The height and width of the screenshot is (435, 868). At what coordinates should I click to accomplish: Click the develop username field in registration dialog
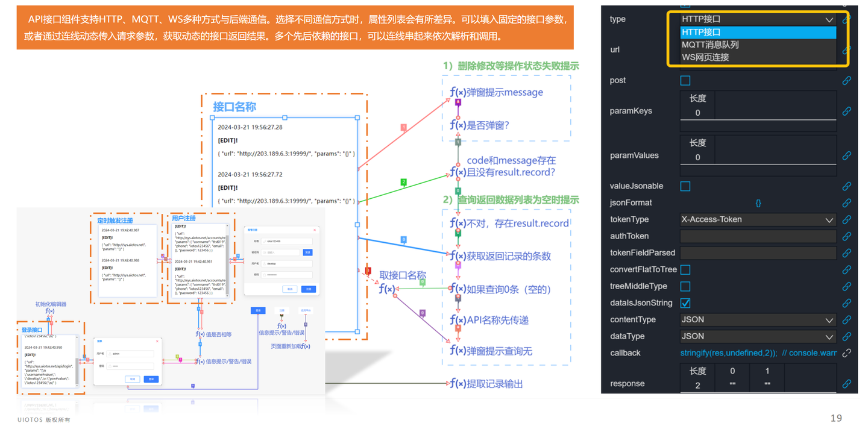(287, 264)
